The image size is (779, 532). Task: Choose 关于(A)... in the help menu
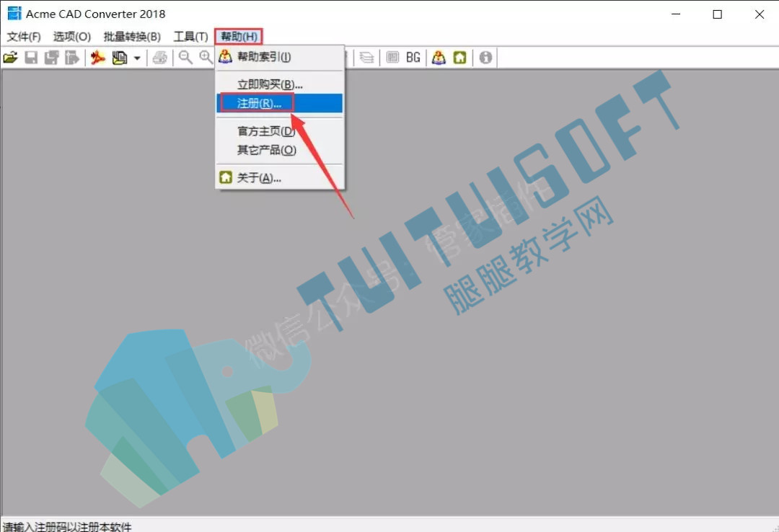(x=280, y=177)
